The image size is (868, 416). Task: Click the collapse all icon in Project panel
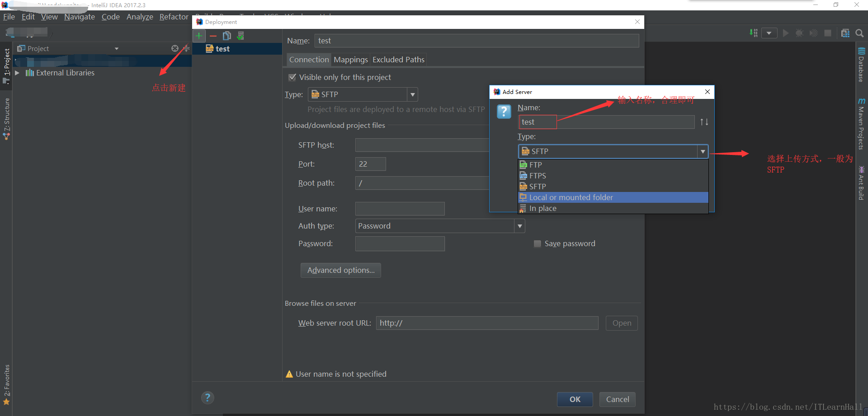pos(186,48)
